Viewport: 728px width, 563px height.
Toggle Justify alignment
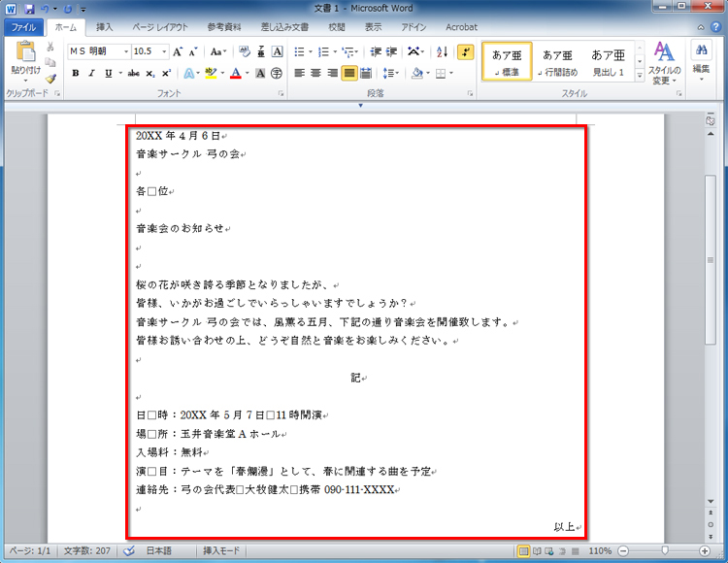click(x=349, y=73)
